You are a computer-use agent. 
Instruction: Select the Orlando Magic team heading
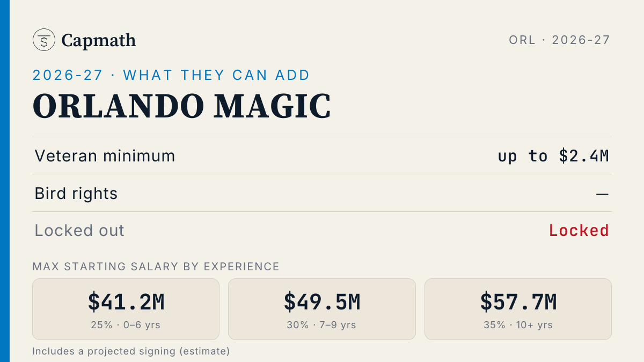[x=181, y=106]
